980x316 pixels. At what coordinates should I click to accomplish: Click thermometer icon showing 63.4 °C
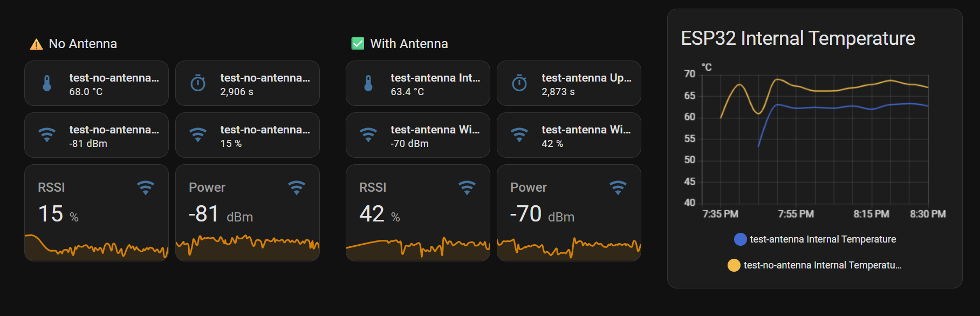[368, 83]
